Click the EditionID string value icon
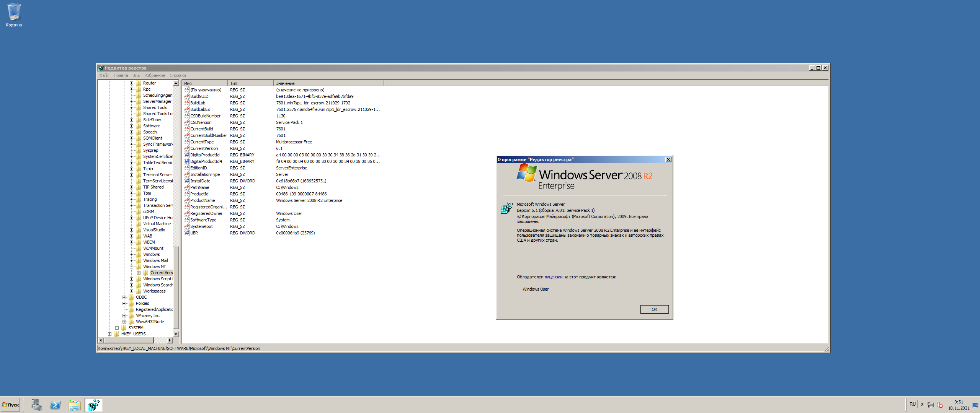The height and width of the screenshot is (413, 980). pos(187,167)
